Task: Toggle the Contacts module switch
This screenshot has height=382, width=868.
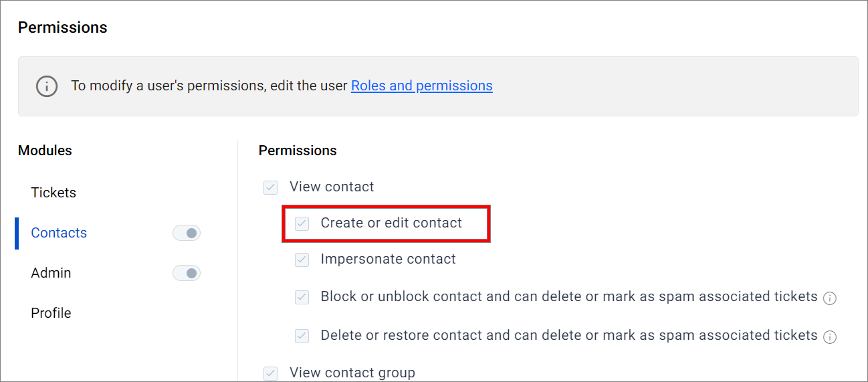Action: pos(187,233)
